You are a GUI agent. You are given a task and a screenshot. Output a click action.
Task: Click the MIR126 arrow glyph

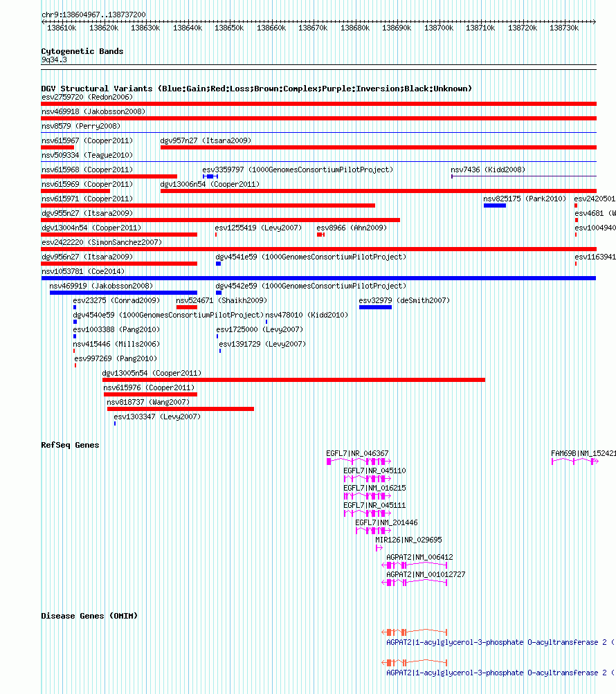pos(379,548)
